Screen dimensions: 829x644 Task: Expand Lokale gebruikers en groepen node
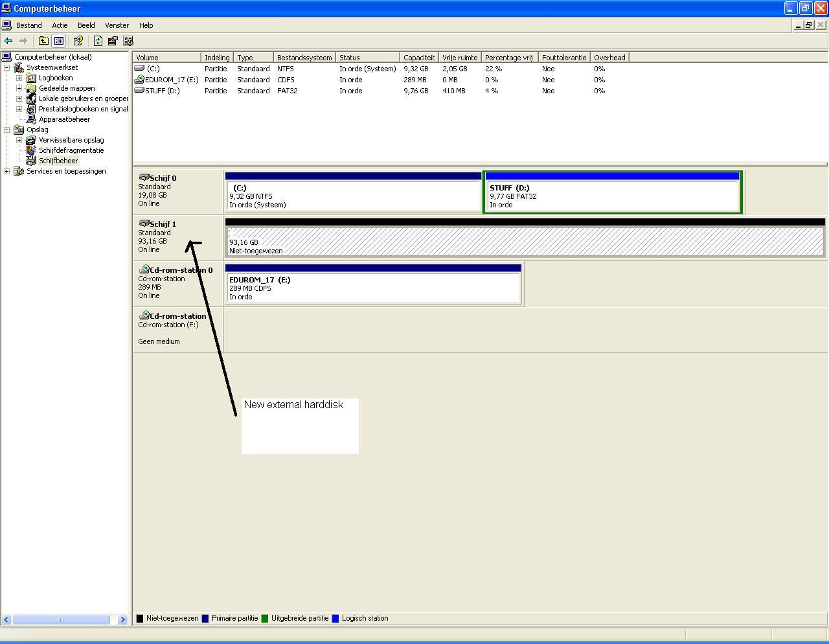pyautogui.click(x=19, y=98)
